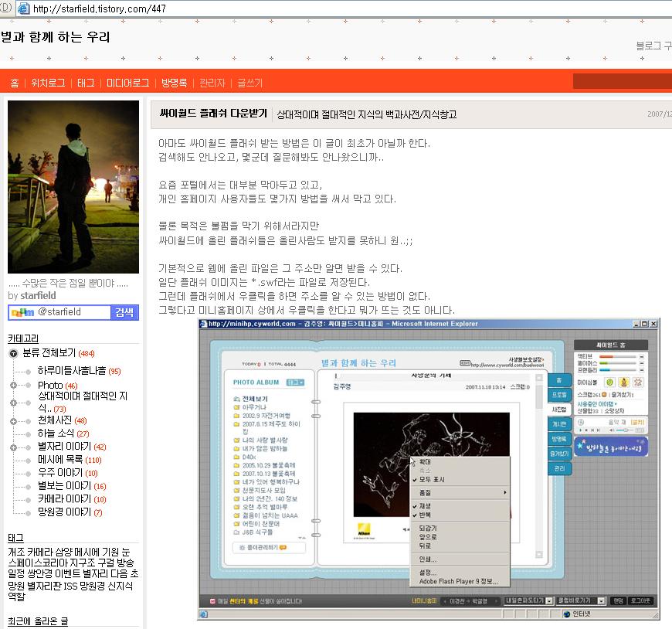This screenshot has width=672, height=629.
Task: Click the constellation photo in the minihompy
Action: click(432, 464)
